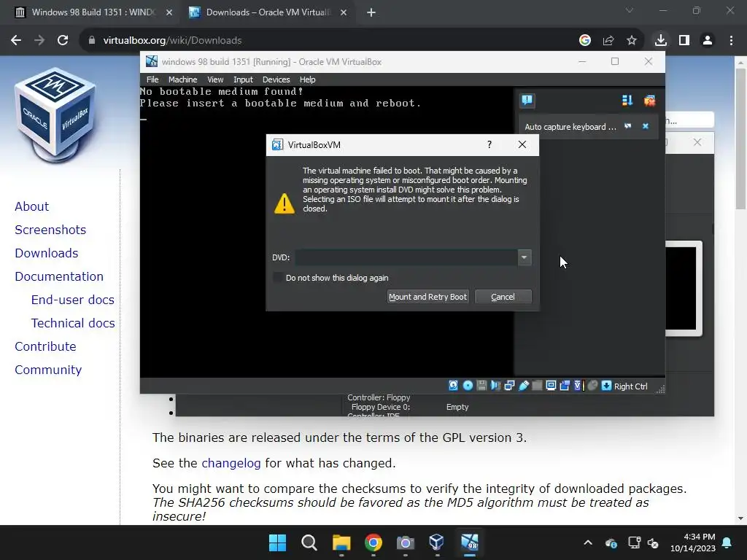Open File Explorer from taskbar
Viewport: 747px width, 560px height.
(x=341, y=542)
